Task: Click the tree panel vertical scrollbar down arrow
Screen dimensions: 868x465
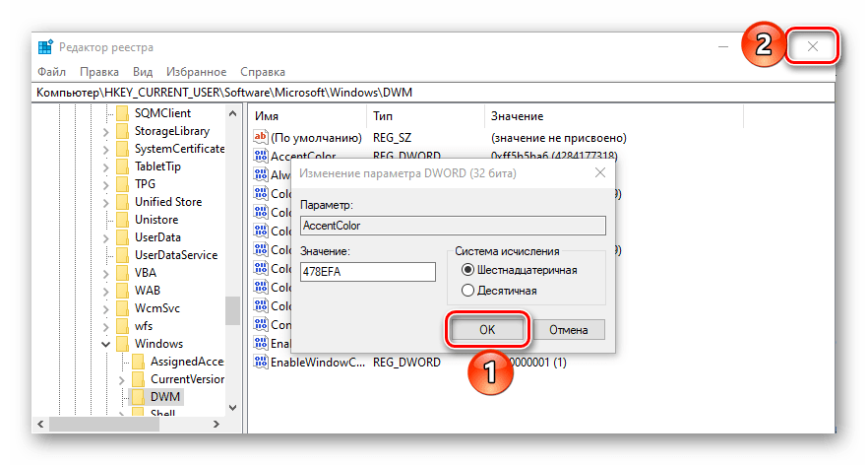Action: 233,406
